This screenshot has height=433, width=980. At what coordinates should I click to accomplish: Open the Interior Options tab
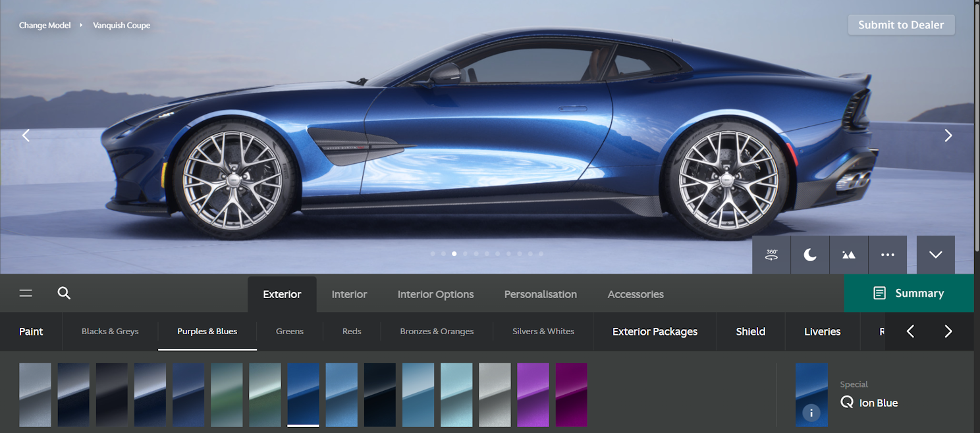435,294
